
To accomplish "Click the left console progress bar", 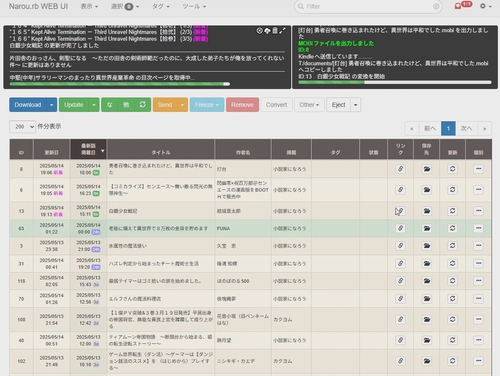I will [x=120, y=84].
